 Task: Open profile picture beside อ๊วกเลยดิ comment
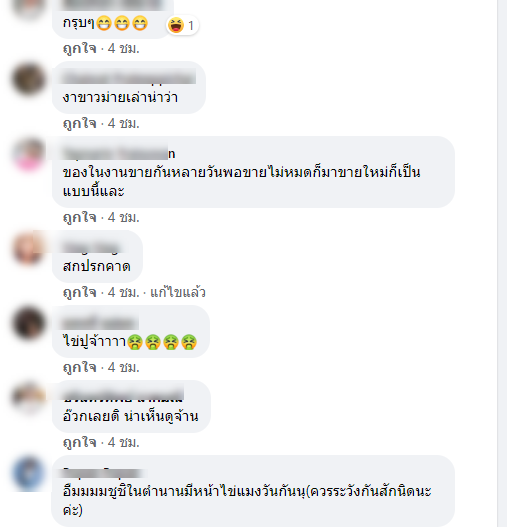29,398
